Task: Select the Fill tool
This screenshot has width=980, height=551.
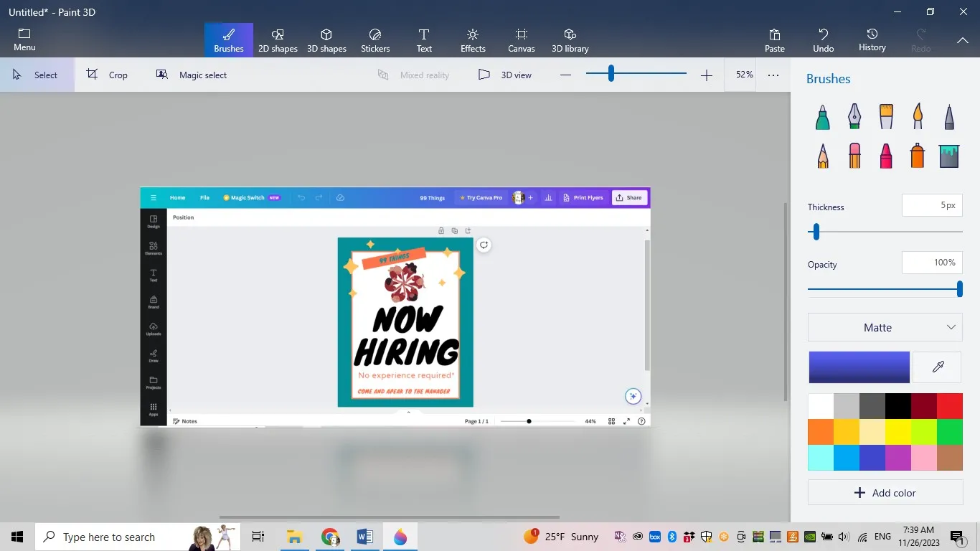Action: 948,155
